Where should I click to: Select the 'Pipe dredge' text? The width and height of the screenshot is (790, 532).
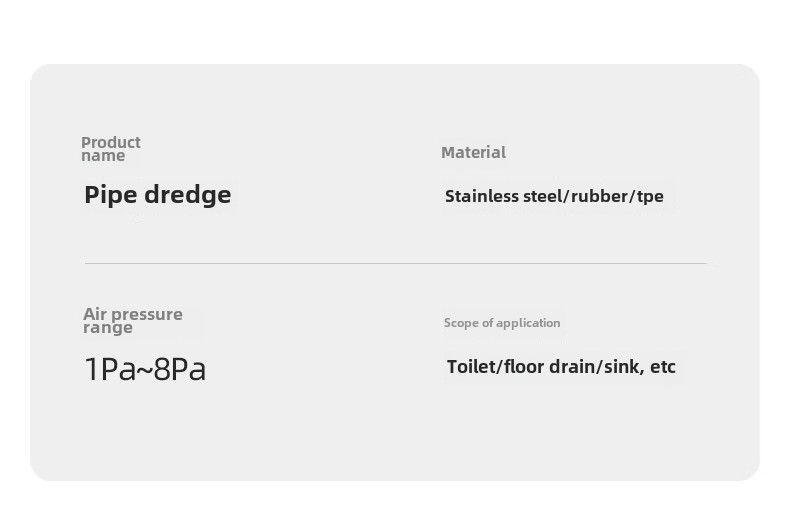[158, 195]
